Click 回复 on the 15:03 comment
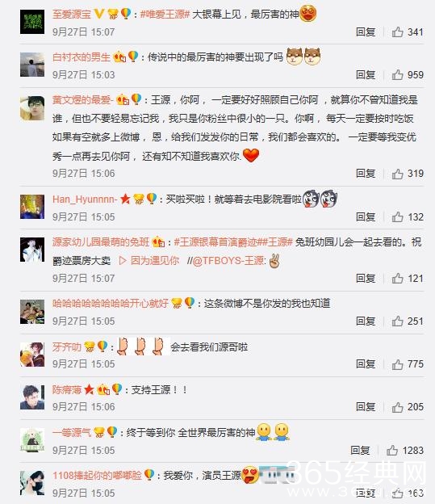This screenshot has height=504, width=435. click(366, 74)
